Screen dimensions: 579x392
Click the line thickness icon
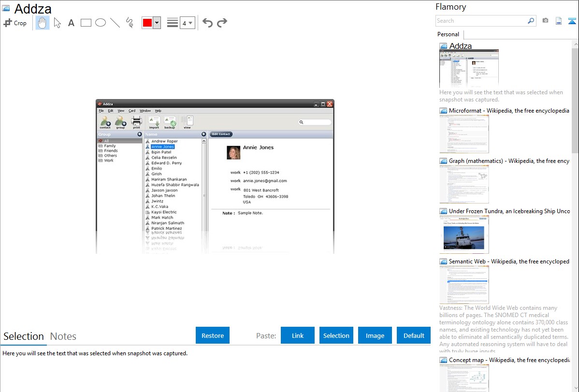pos(172,23)
